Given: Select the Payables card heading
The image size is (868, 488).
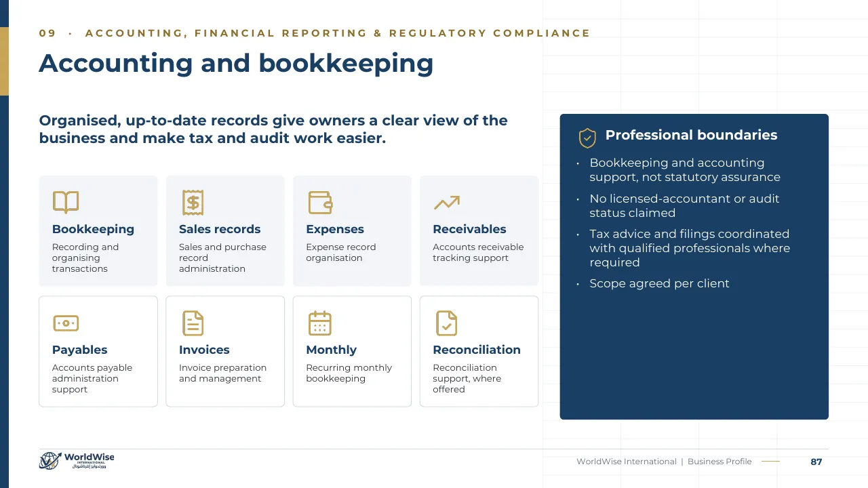Looking at the screenshot, I should pyautogui.click(x=79, y=350).
